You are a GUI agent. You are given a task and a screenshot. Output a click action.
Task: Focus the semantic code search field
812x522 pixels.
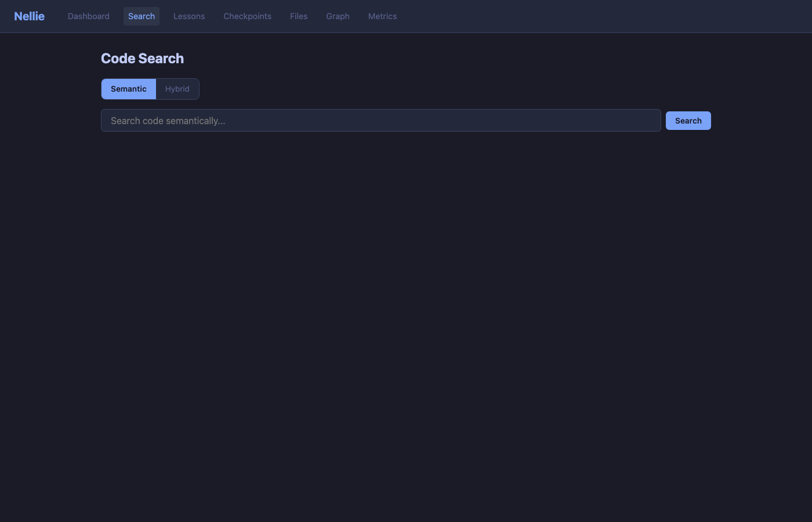pos(380,121)
